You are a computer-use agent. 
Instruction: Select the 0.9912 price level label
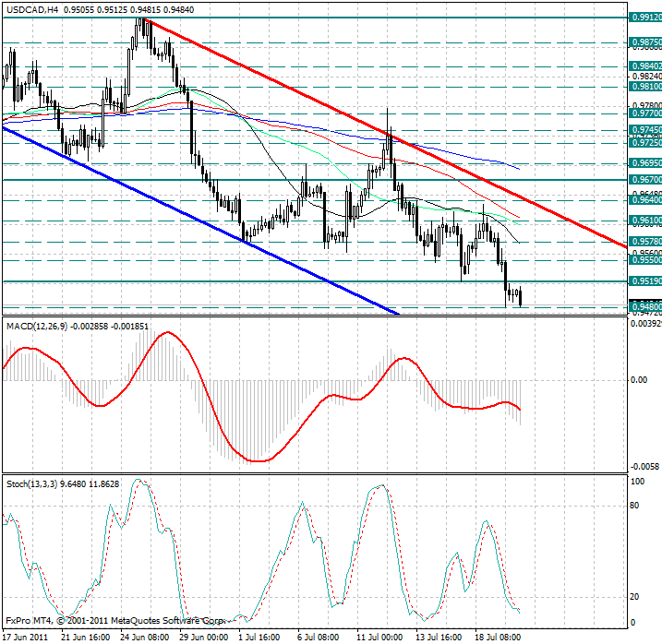tap(645, 18)
